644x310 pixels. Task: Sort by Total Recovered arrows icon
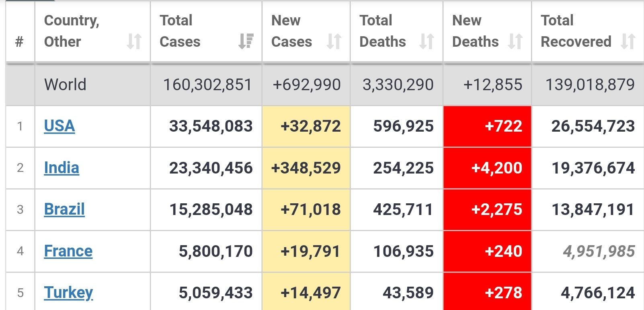pos(628,41)
